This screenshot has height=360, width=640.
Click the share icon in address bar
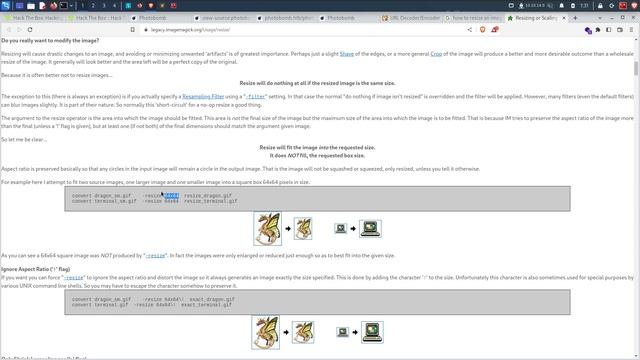(x=469, y=29)
